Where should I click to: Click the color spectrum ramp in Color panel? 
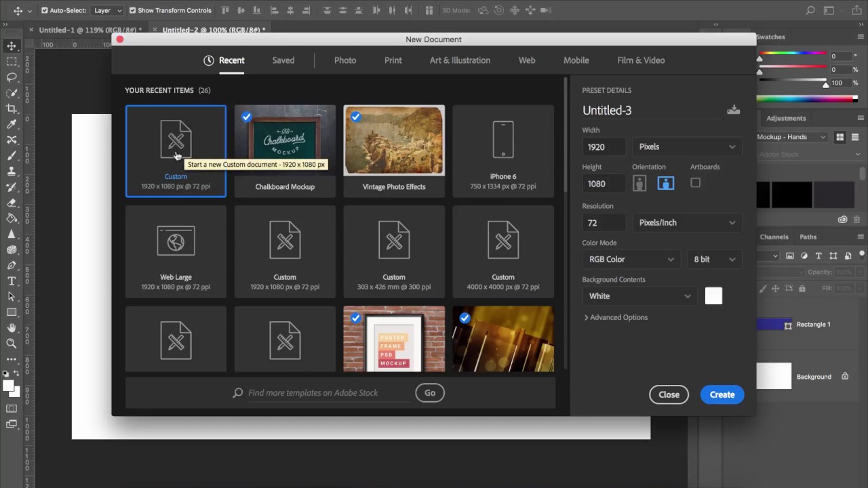click(x=806, y=99)
